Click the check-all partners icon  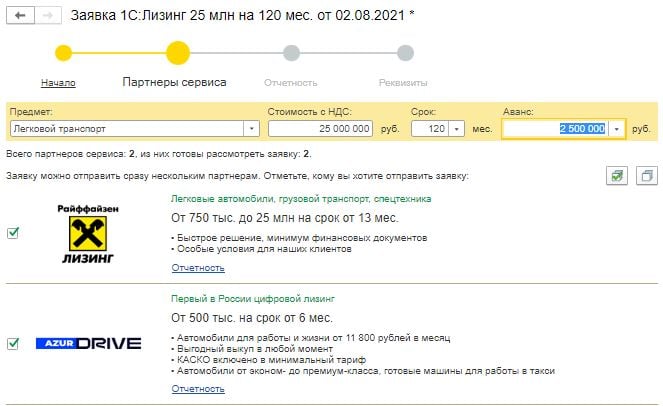tap(619, 175)
